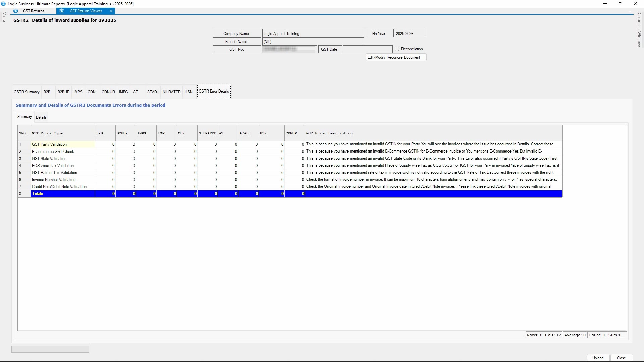Viewport: 644px width, 362px height.
Task: Select the HSN tab
Action: 189,92
